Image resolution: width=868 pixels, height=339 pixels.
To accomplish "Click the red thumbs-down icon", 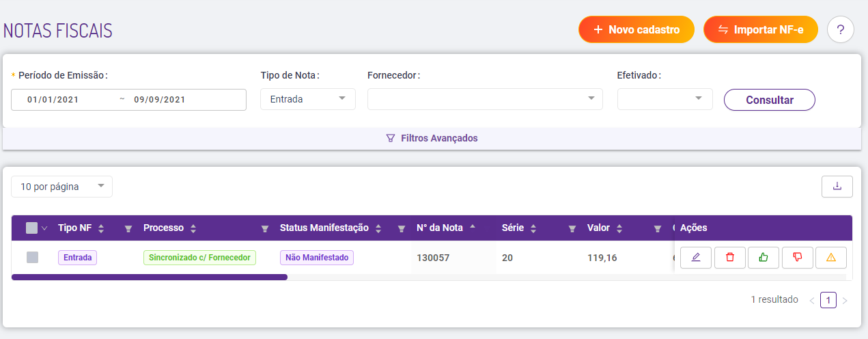I will tap(797, 258).
